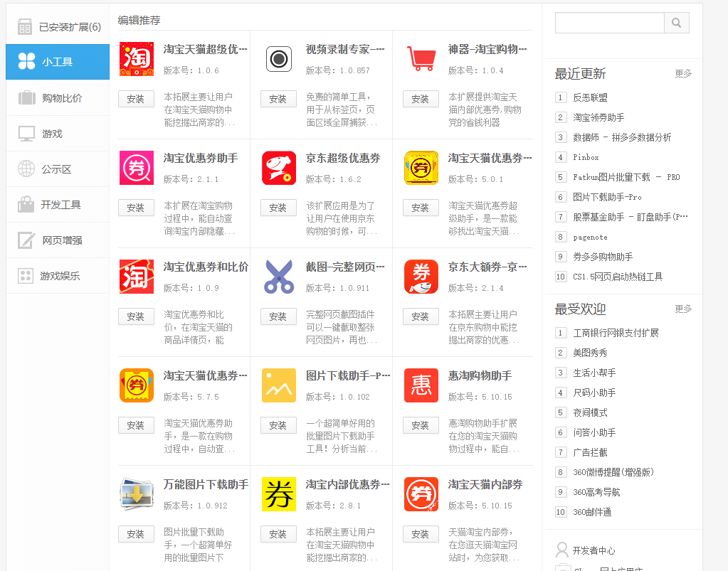
Task: Open 360微博提醒(增强版) in popular list
Action: [x=613, y=472]
